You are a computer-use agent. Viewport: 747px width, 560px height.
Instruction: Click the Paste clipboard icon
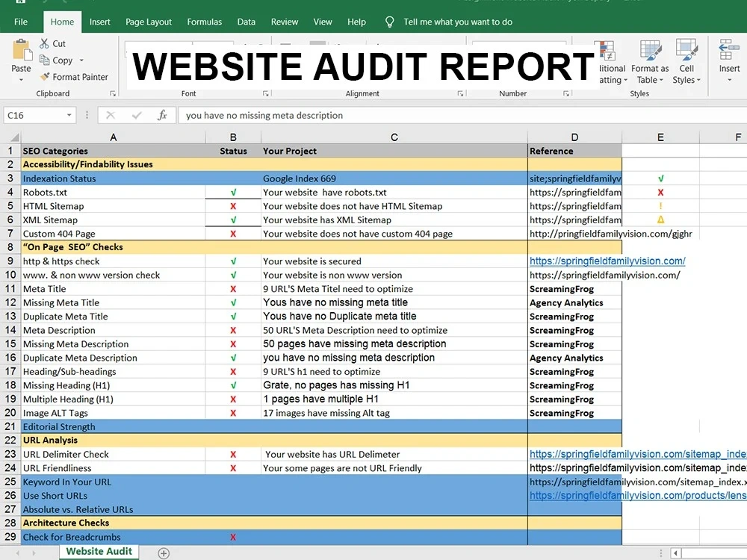pos(21,50)
